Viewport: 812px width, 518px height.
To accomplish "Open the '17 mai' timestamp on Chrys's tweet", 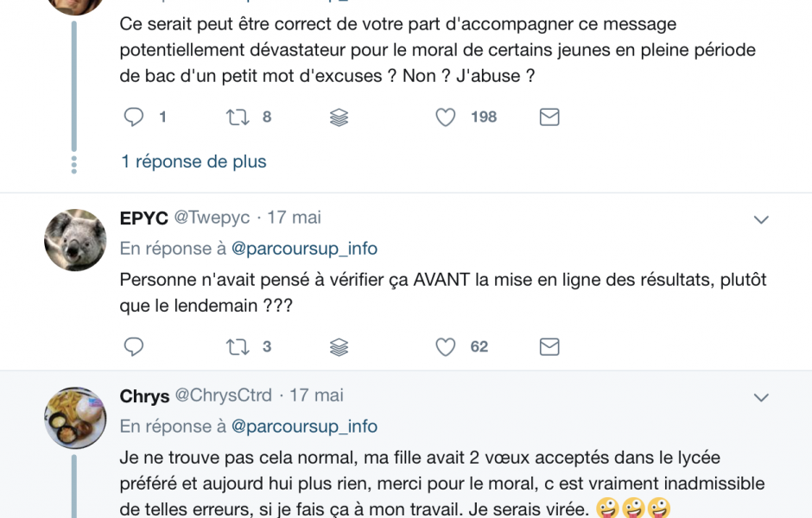I will pyautogui.click(x=316, y=395).
